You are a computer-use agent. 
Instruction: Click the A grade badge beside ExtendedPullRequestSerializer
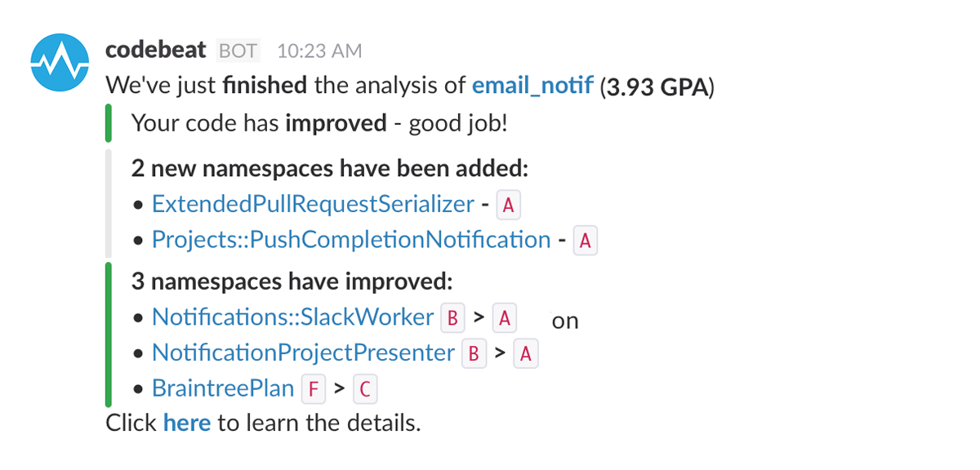(x=509, y=205)
